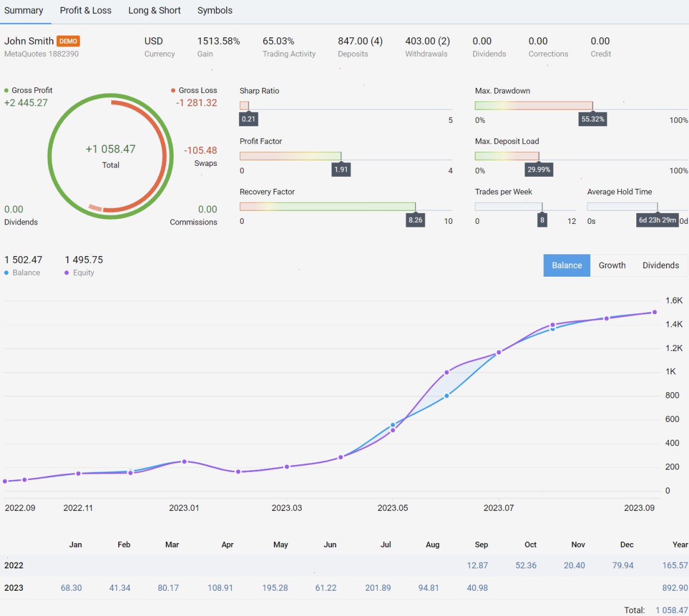Click the last equity point on chart
The image size is (689, 616).
click(655, 312)
